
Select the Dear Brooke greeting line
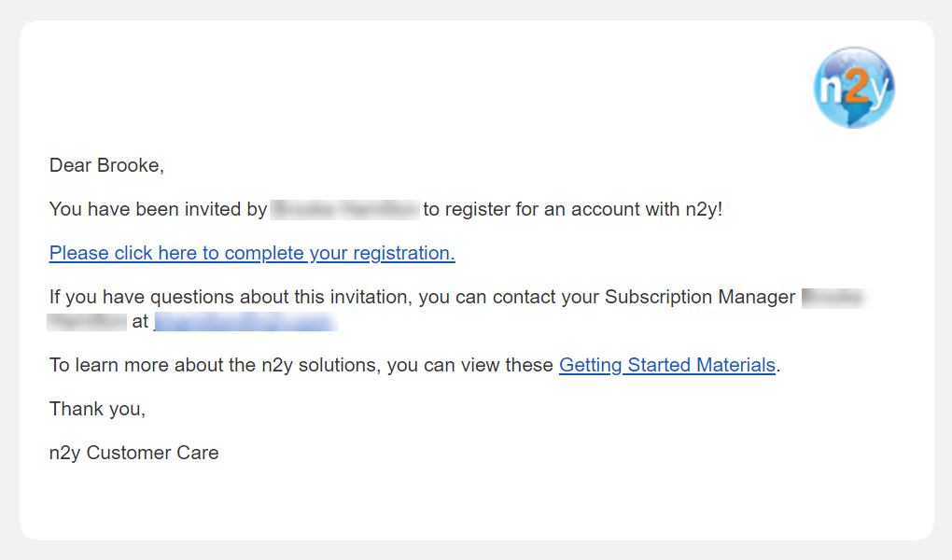tap(106, 165)
